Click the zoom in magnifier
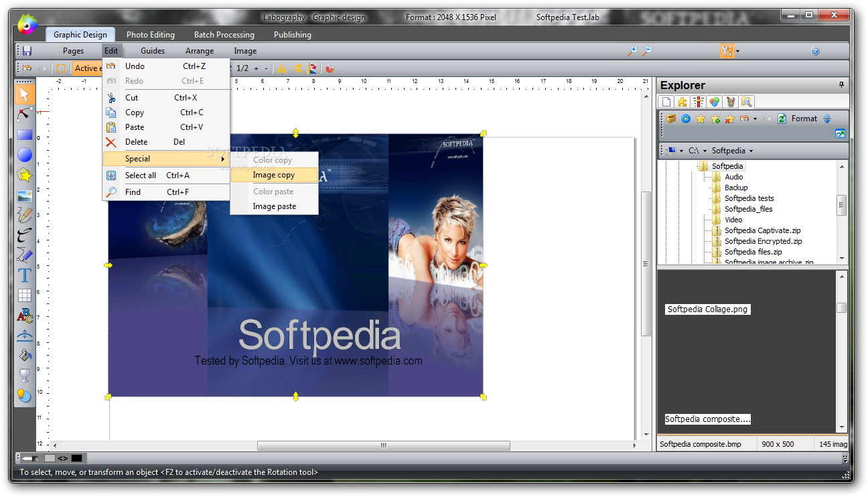Viewport: 868px width, 497px height. click(x=631, y=51)
